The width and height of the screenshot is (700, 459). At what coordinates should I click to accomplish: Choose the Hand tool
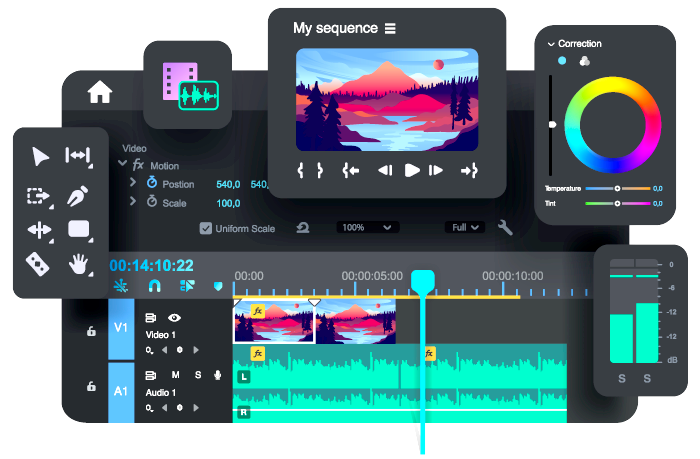(78, 264)
